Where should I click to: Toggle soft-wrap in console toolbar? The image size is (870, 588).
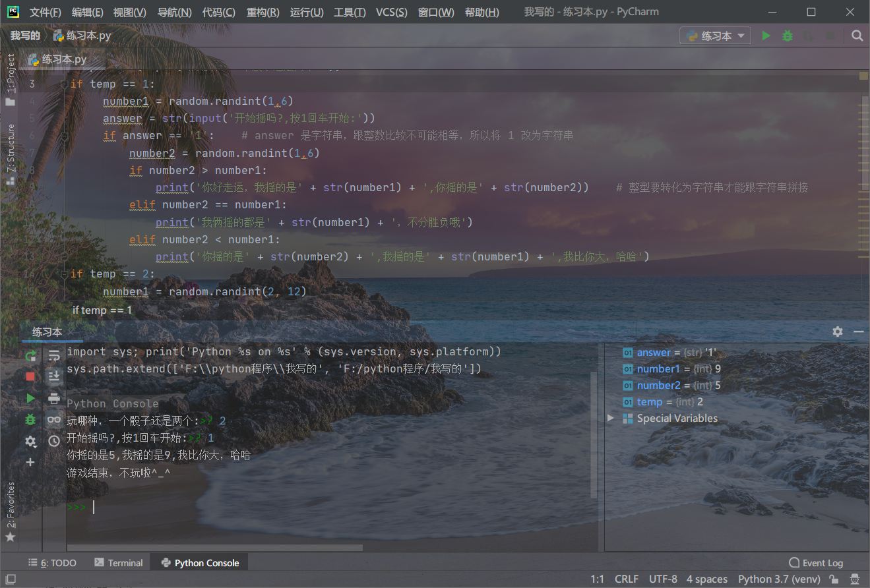(54, 356)
